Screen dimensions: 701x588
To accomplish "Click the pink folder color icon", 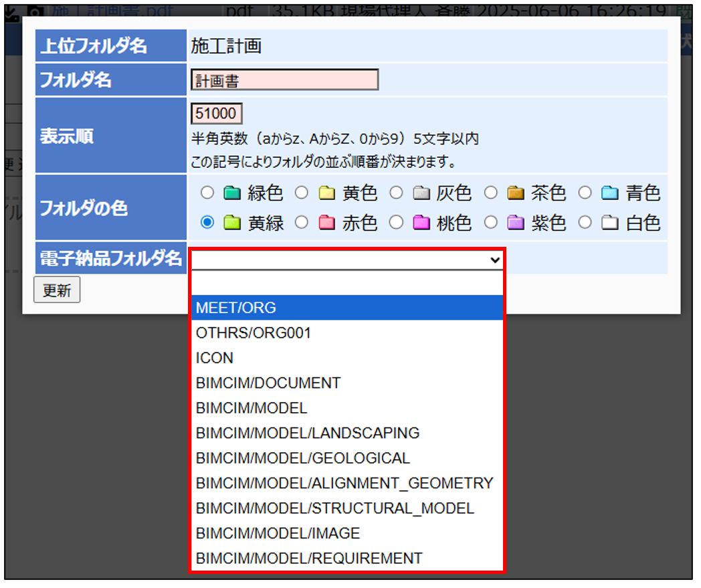I will tap(421, 223).
